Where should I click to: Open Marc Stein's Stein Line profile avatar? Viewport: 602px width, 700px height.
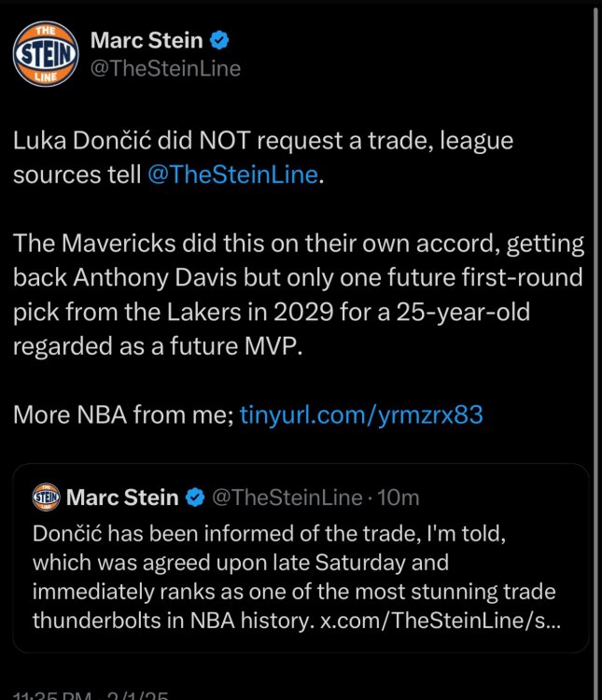click(x=45, y=55)
